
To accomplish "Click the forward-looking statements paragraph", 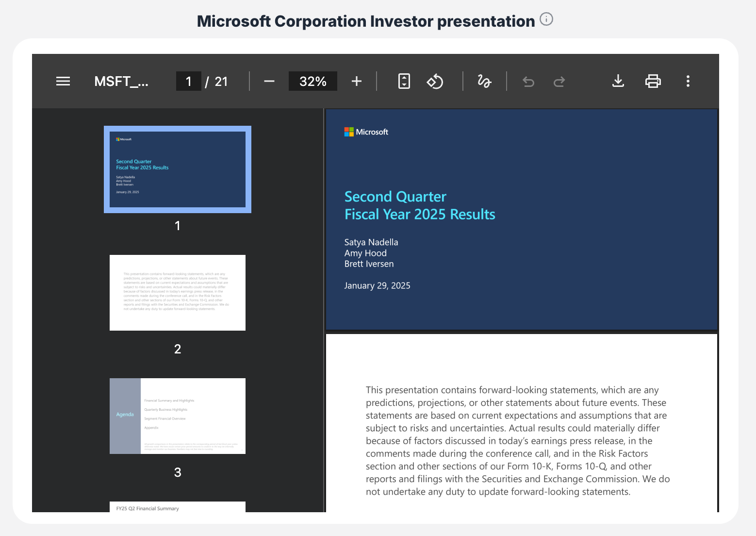I will pyautogui.click(x=518, y=441).
